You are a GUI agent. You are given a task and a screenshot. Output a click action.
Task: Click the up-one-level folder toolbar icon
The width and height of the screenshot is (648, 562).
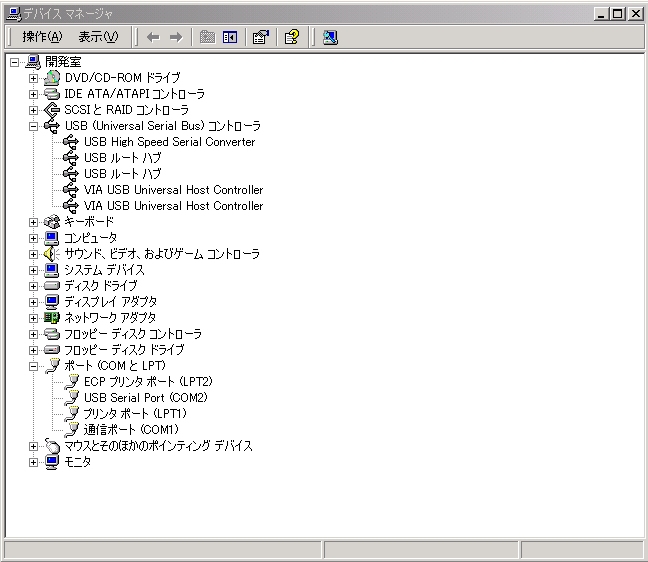click(207, 37)
